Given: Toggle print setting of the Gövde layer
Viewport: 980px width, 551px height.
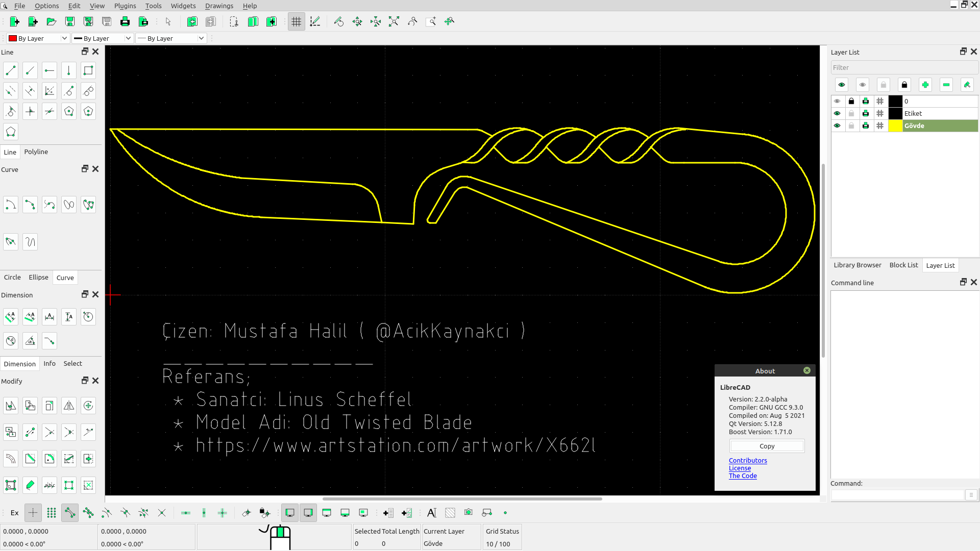Looking at the screenshot, I should click(866, 126).
